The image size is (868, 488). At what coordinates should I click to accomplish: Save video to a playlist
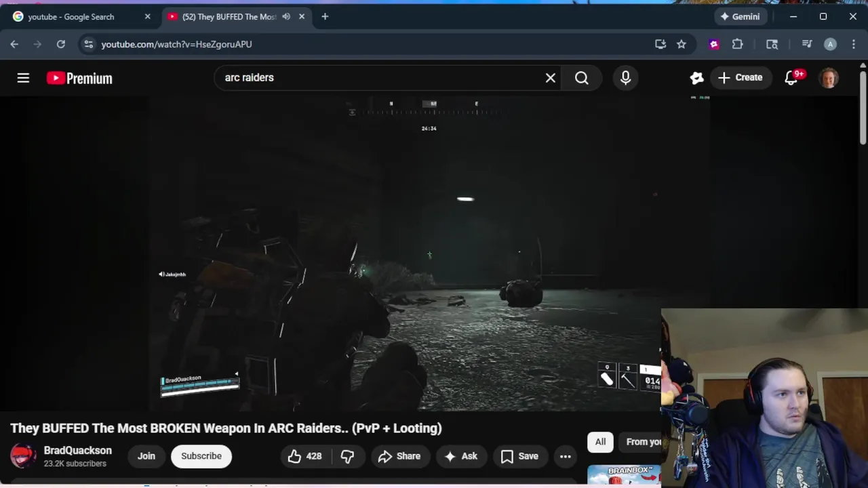point(520,456)
